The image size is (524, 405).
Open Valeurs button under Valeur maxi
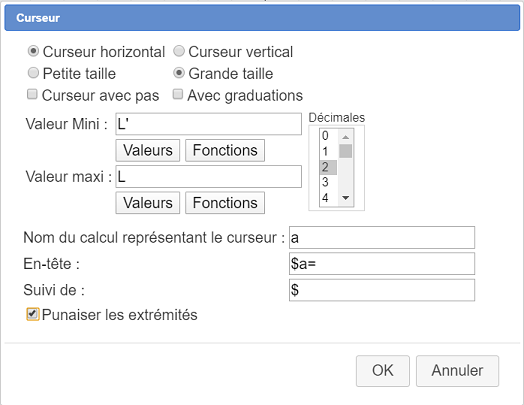click(148, 203)
